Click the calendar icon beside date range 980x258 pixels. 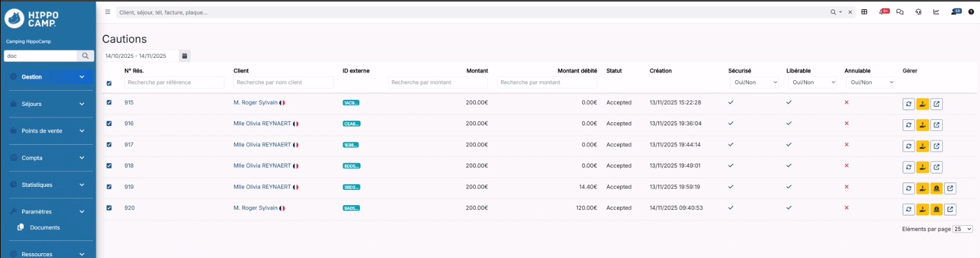point(185,56)
